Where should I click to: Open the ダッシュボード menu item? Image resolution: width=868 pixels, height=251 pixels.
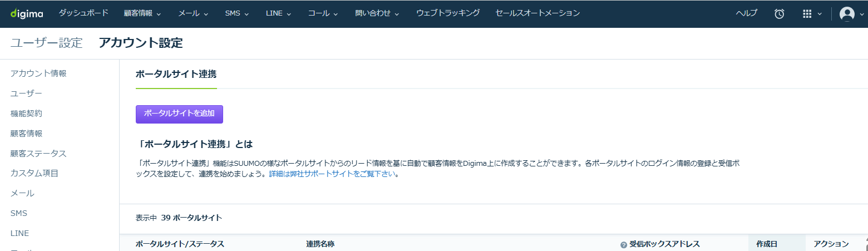[x=83, y=13]
